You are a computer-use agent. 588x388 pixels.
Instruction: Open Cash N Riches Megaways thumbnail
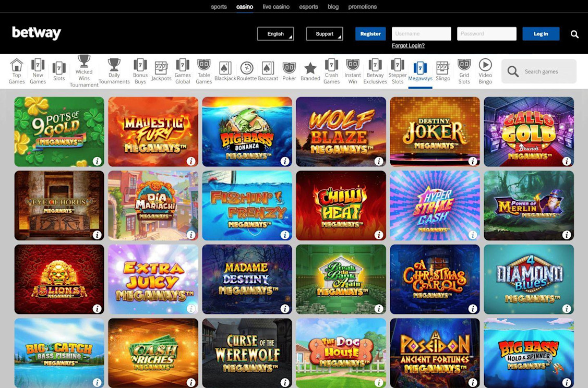pyautogui.click(x=153, y=353)
